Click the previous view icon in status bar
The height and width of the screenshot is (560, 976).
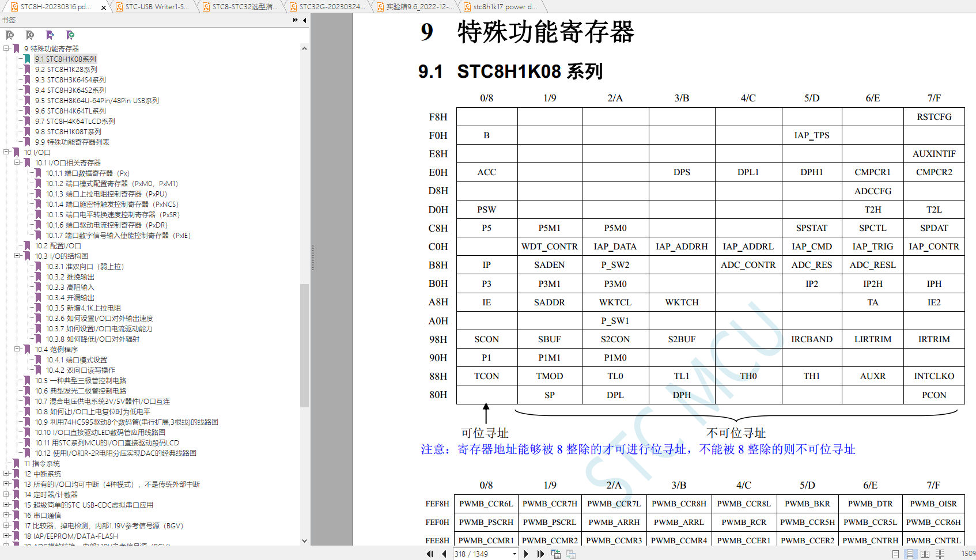pyautogui.click(x=556, y=554)
